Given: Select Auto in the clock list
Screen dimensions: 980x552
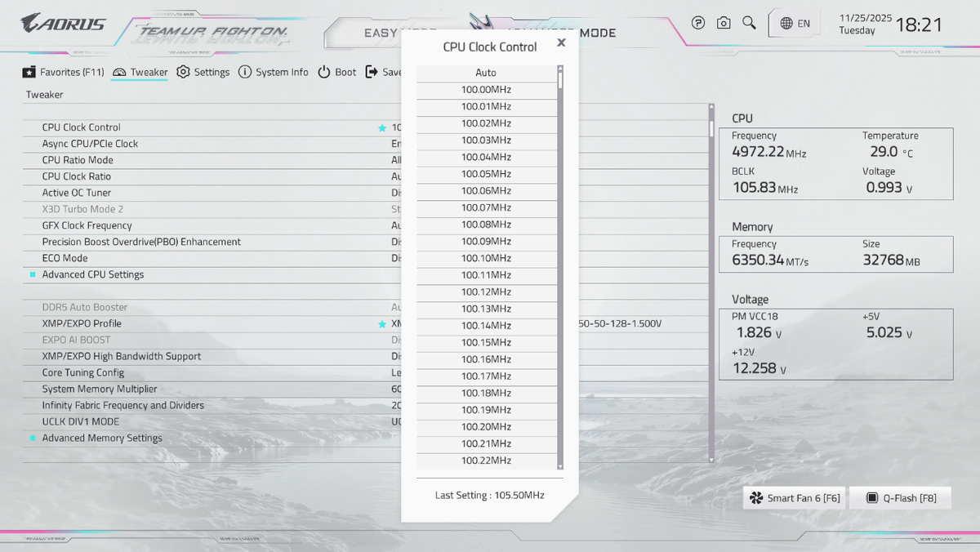Looking at the screenshot, I should pyautogui.click(x=486, y=73).
